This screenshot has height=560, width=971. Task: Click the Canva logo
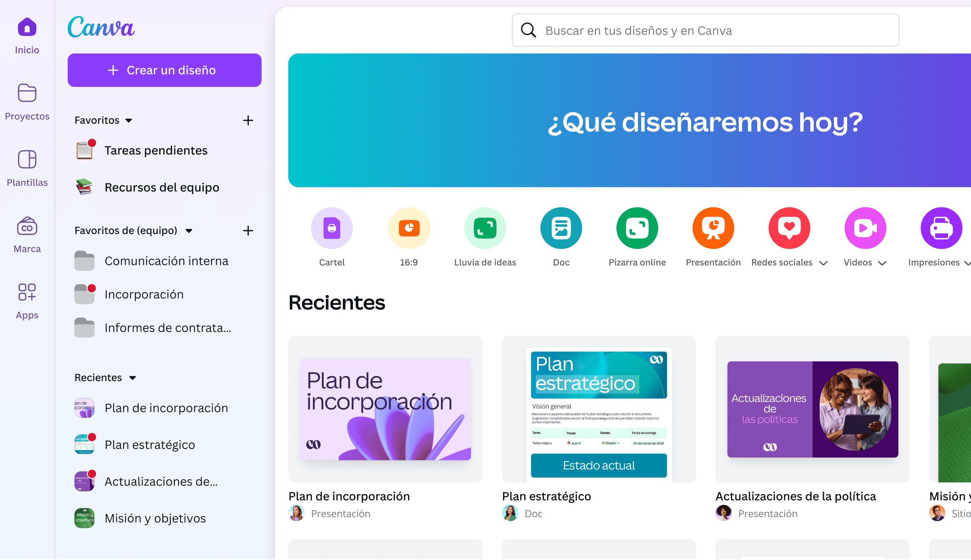click(x=101, y=27)
